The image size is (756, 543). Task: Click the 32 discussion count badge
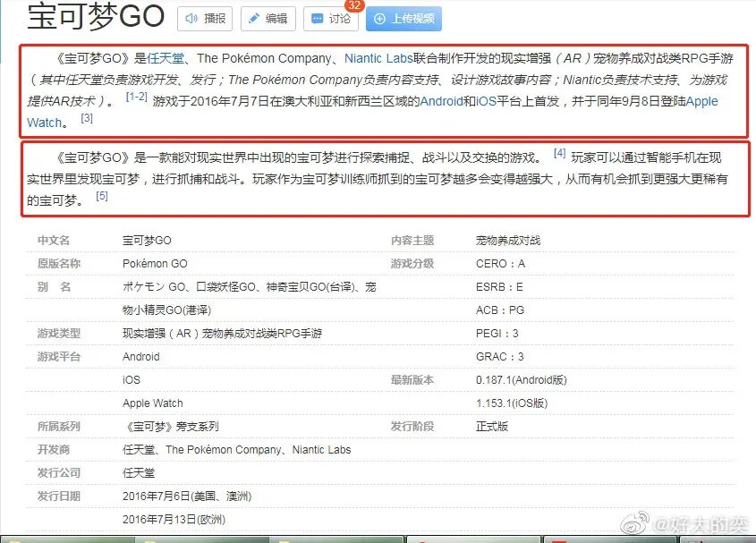pos(354,4)
